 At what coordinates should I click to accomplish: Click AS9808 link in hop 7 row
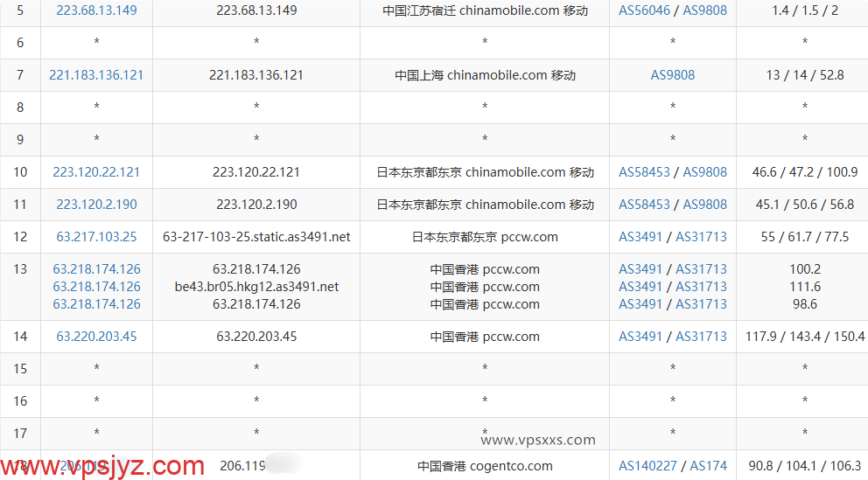[672, 75]
